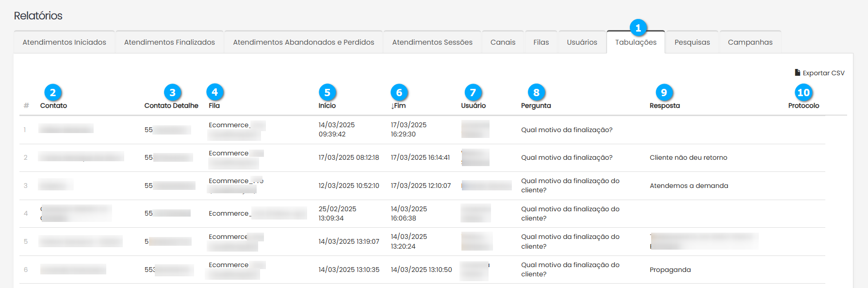Click the Exportar CSV file icon
The height and width of the screenshot is (288, 868).
797,72
